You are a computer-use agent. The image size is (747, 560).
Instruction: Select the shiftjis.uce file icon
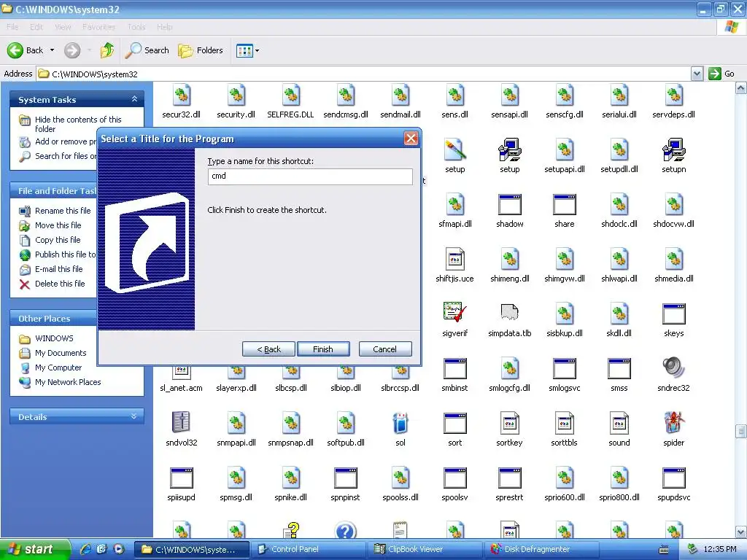coord(454,259)
